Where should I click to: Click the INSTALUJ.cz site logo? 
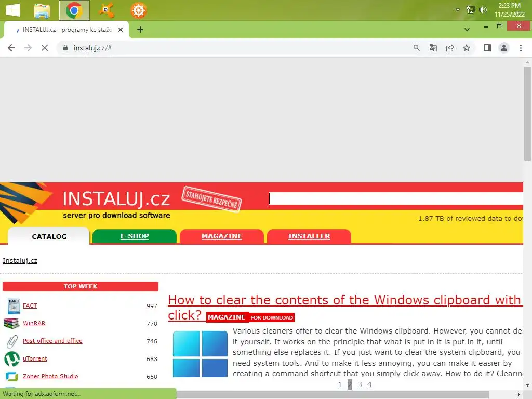(x=116, y=198)
